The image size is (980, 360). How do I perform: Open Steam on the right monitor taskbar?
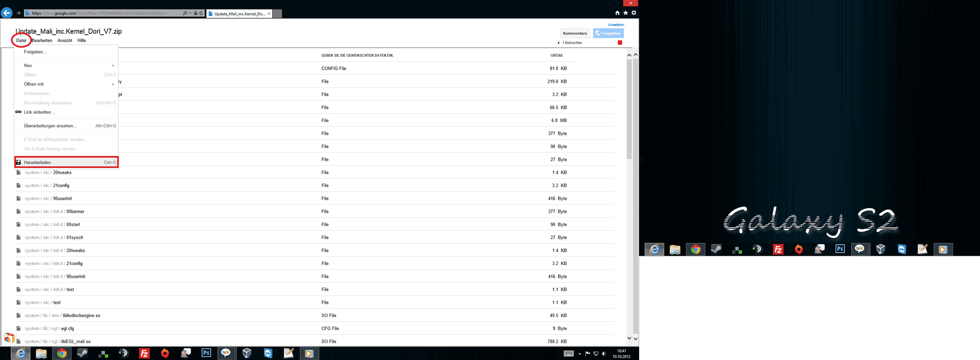[x=716, y=249]
